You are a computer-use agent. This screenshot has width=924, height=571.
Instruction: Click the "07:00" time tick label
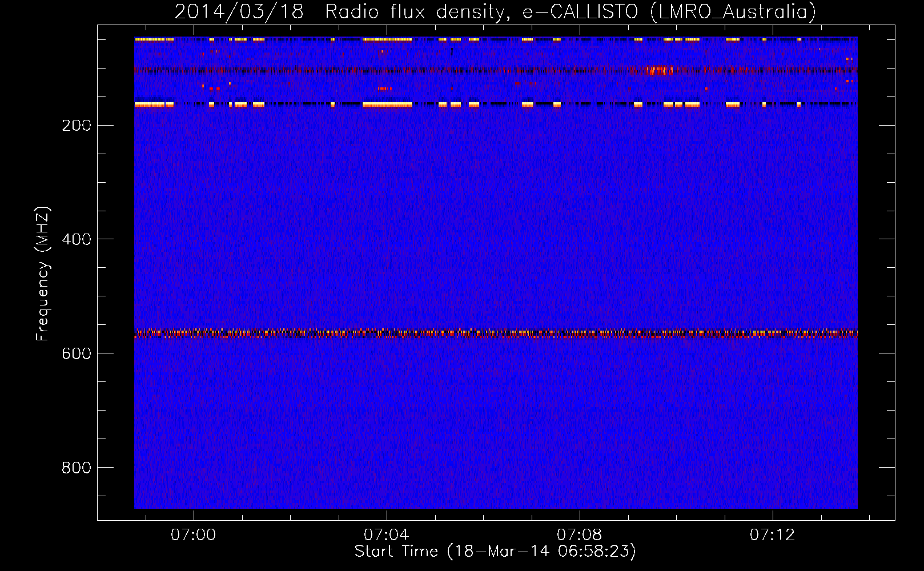[194, 534]
